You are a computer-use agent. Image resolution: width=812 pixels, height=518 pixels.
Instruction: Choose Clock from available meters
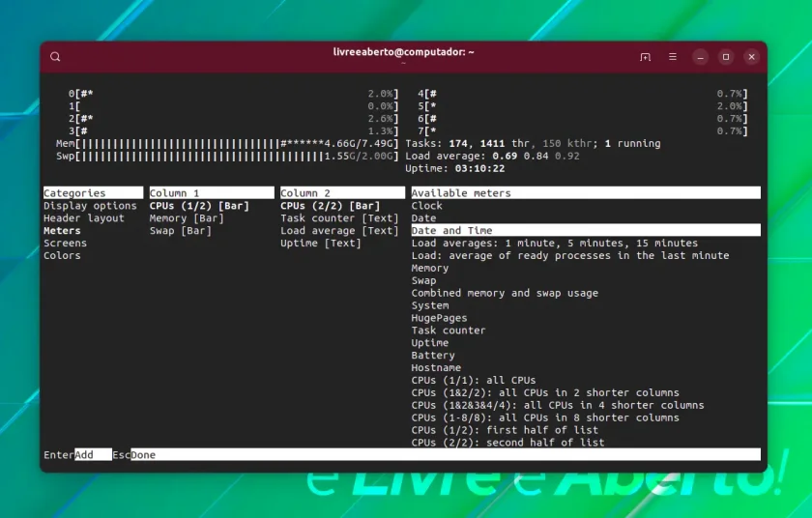pyautogui.click(x=427, y=206)
